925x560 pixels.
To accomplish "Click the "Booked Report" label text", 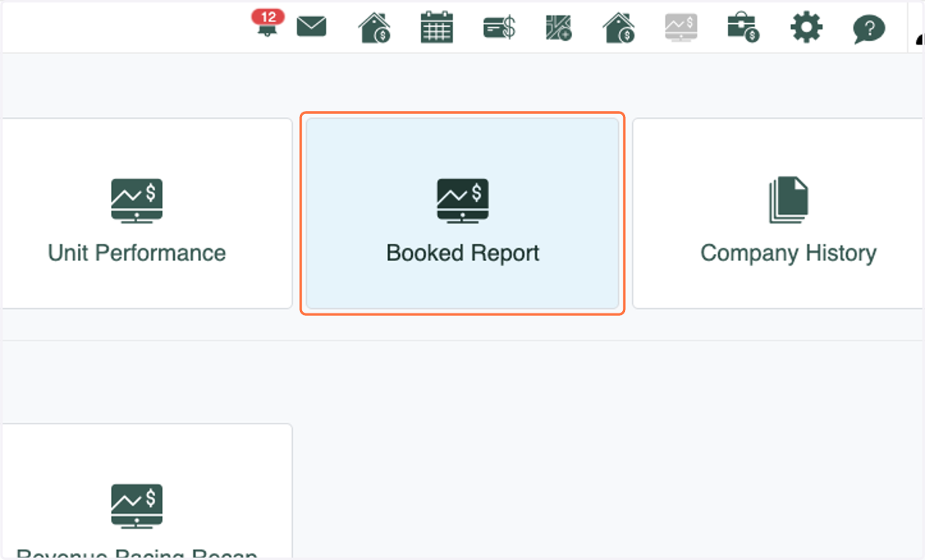I will [x=462, y=253].
